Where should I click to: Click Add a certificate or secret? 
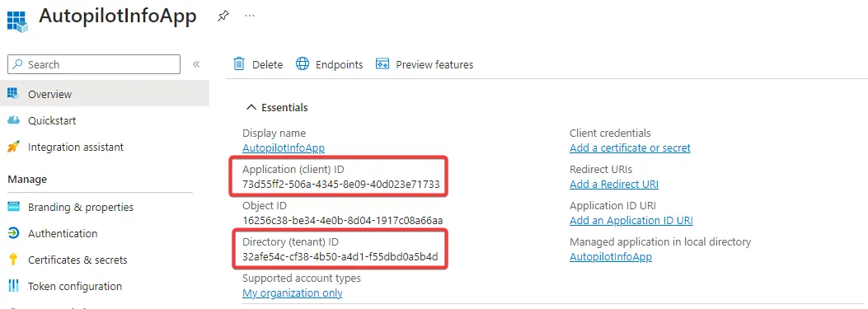point(630,147)
